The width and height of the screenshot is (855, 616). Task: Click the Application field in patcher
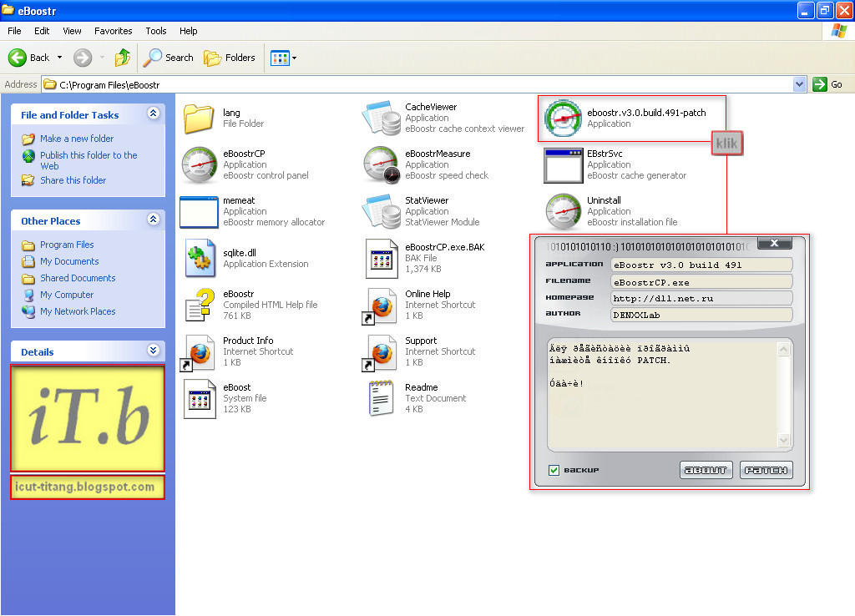tap(701, 265)
